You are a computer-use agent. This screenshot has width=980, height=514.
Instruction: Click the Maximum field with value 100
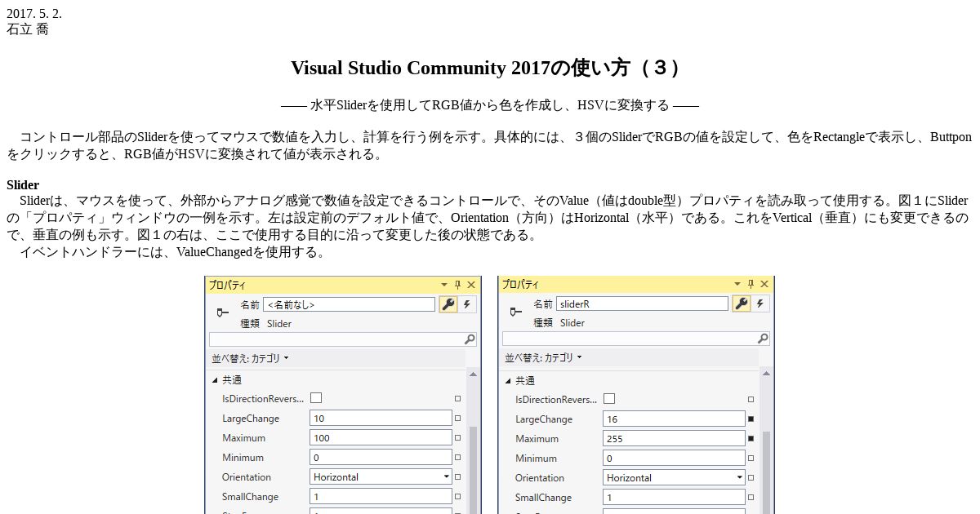pos(381,437)
